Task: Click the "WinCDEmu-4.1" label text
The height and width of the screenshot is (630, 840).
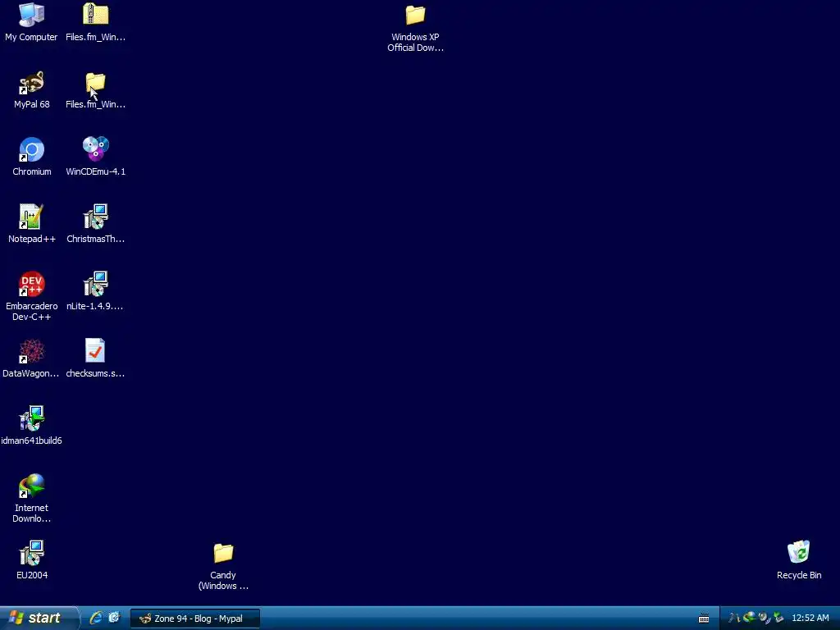Action: (95, 171)
